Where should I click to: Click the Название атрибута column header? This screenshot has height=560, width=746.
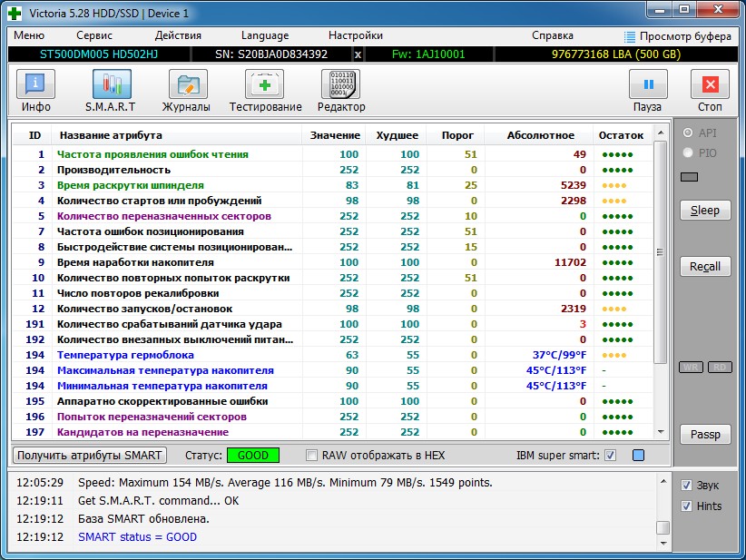coord(176,135)
